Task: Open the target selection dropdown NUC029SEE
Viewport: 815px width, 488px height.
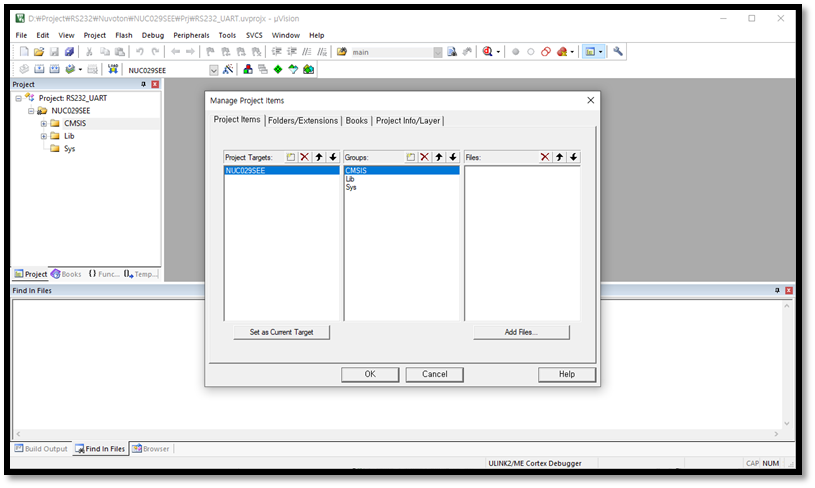Action: click(x=214, y=70)
